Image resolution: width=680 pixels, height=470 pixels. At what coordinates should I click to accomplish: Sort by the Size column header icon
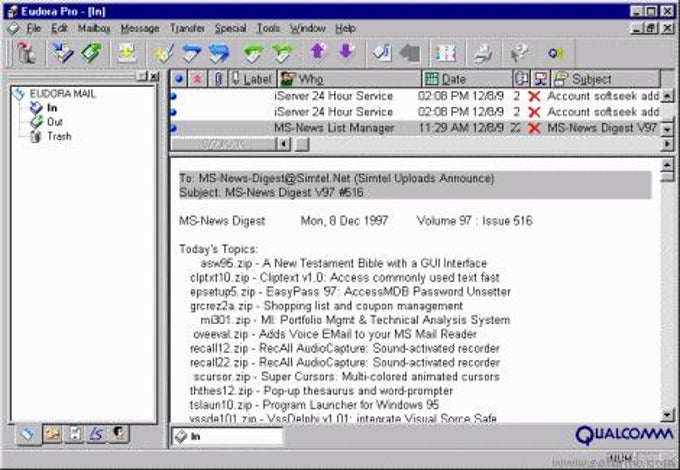click(521, 79)
